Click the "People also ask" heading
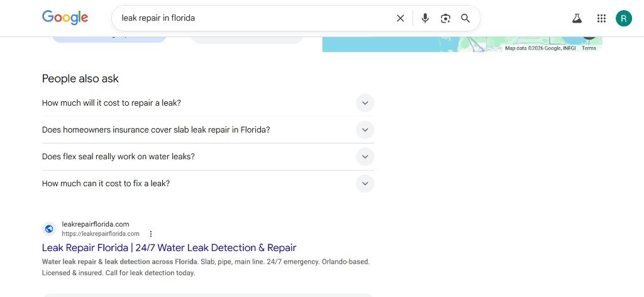This screenshot has width=644, height=297. coord(80,79)
